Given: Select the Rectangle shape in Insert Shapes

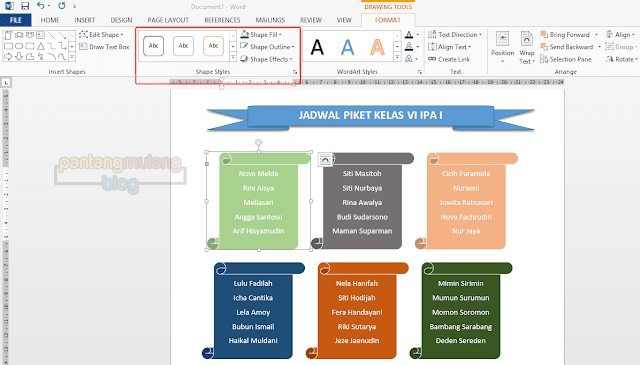Looking at the screenshot, I should click(x=8, y=46).
